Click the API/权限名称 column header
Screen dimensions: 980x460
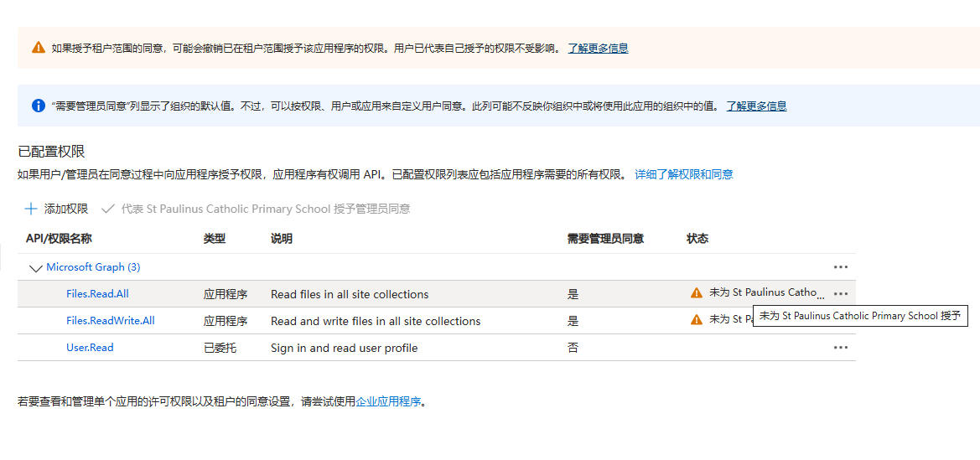59,239
